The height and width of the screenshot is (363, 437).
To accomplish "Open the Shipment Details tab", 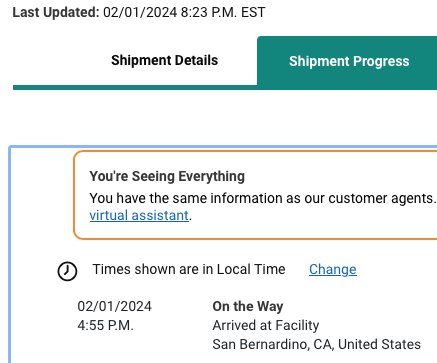I will 164,60.
